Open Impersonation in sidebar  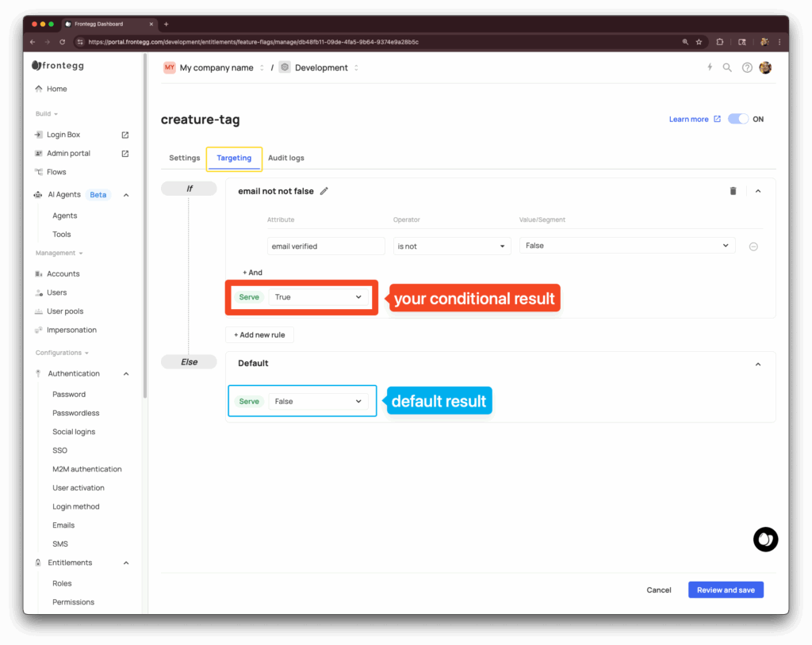coord(71,330)
